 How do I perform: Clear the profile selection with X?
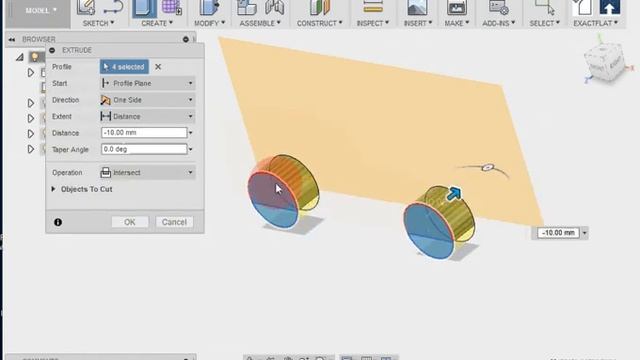(158, 67)
